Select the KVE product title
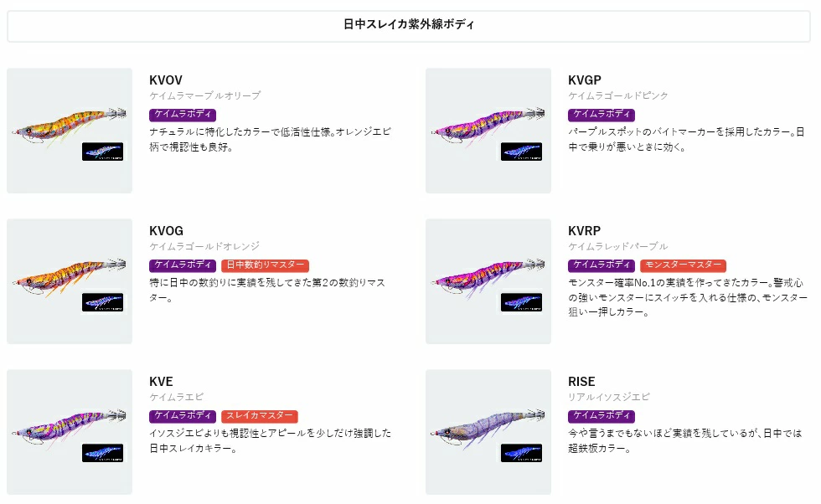This screenshot has width=821, height=504. coord(161,382)
